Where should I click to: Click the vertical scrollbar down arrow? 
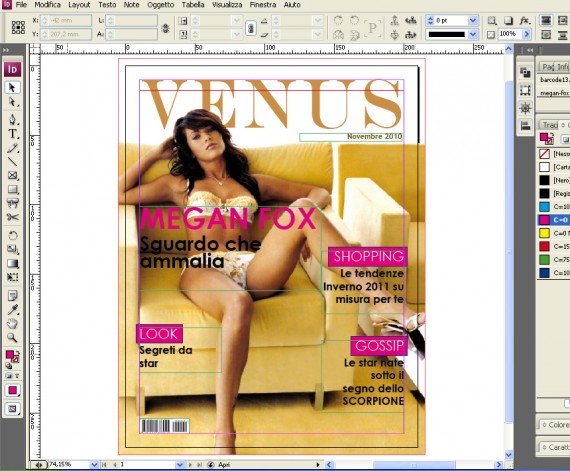tap(509, 454)
